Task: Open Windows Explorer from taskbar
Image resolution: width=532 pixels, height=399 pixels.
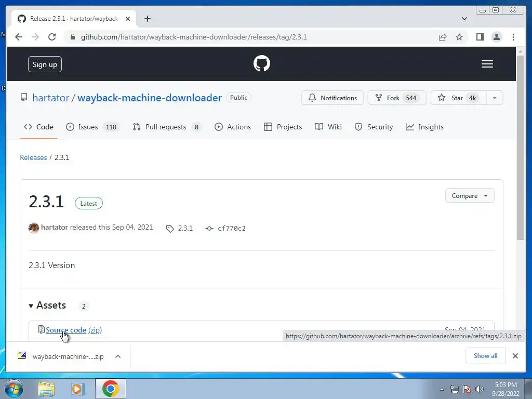Action: point(46,389)
